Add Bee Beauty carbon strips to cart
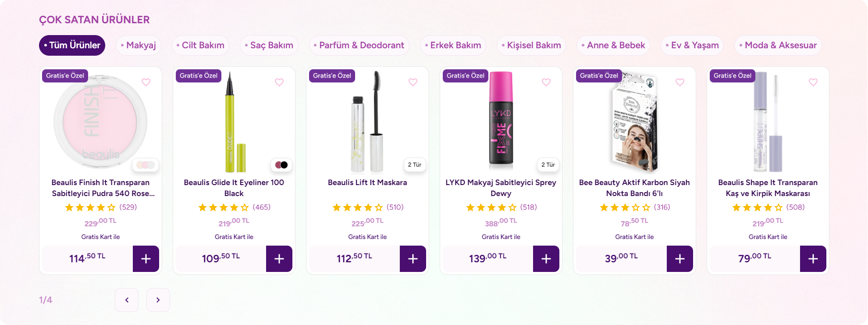The width and height of the screenshot is (868, 325). (x=679, y=259)
